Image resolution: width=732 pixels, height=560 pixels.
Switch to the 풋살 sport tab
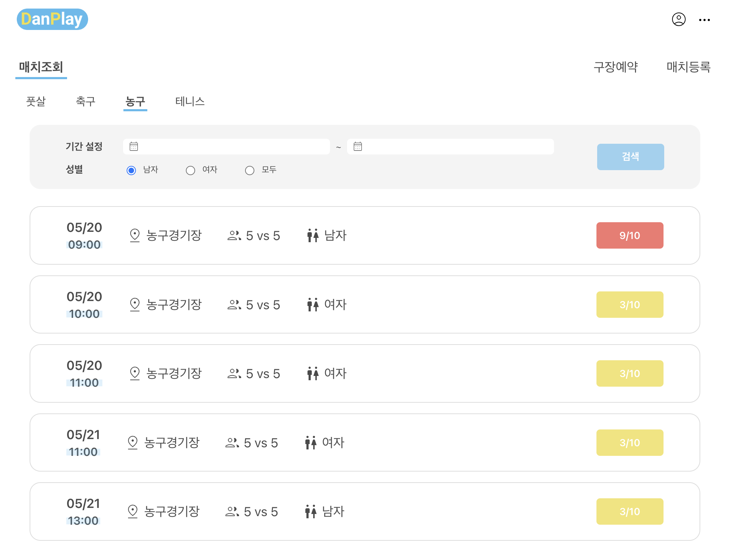36,102
